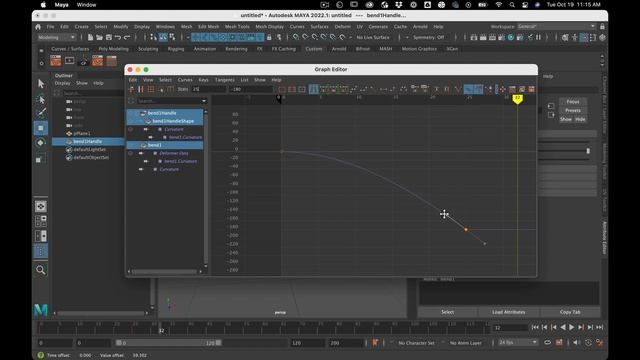Open the No Character Set dropdown
The height and width of the screenshot is (360, 640).
[x=416, y=343]
